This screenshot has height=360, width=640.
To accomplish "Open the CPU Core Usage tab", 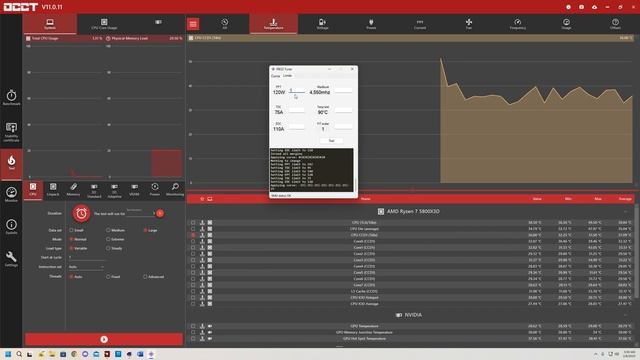I will 104,24.
